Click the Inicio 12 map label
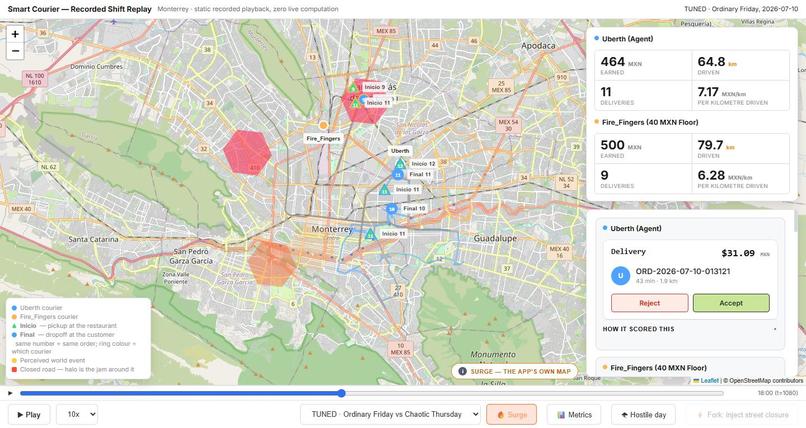 pos(423,164)
